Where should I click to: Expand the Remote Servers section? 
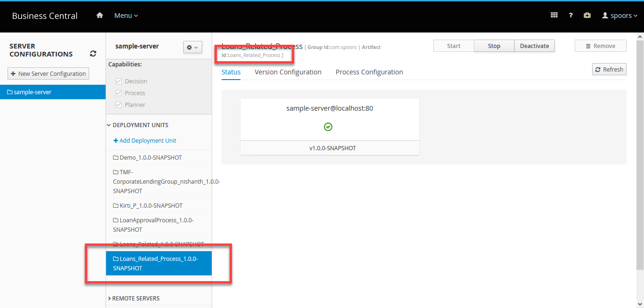tap(135, 298)
